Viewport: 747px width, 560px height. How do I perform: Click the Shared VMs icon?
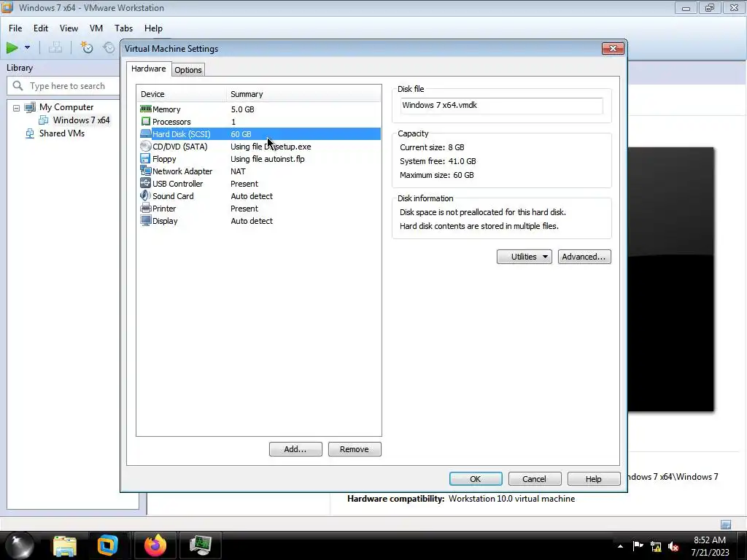(x=30, y=133)
